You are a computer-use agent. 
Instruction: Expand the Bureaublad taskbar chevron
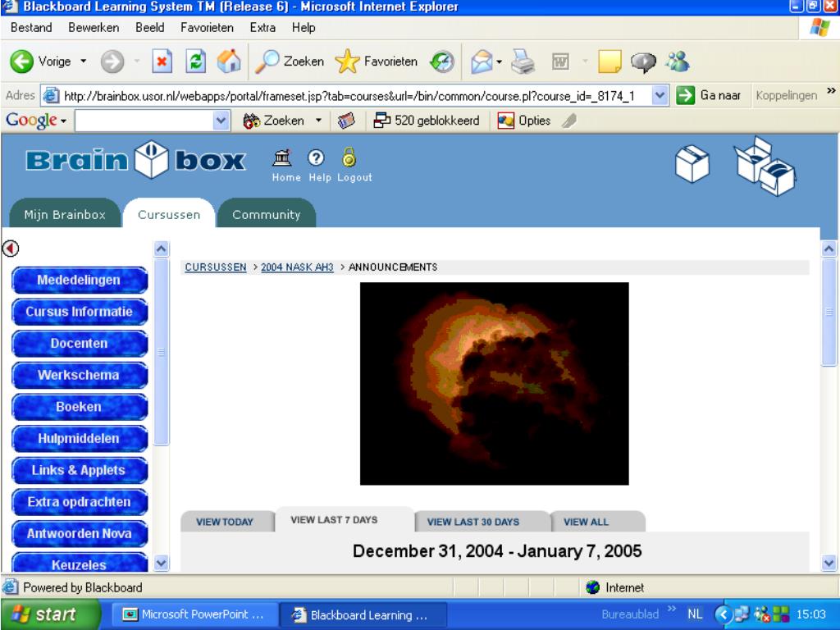(x=671, y=609)
